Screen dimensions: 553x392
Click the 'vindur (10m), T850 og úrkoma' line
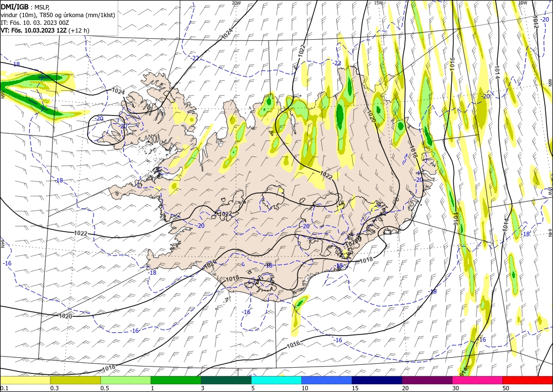pos(58,15)
